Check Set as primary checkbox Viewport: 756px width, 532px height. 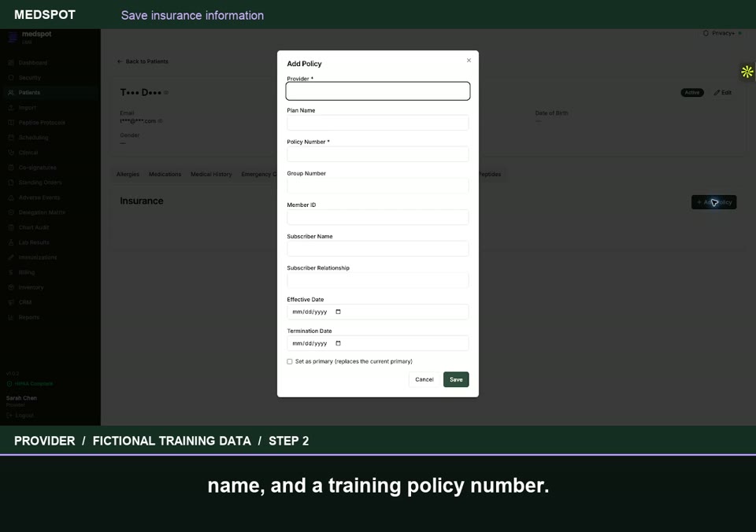point(289,361)
